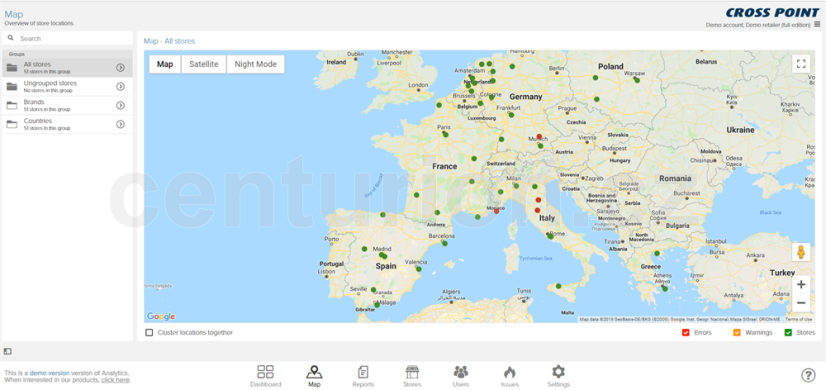Screen dimensions: 826x390
Task: Click the Ungrouped stores folder icon
Action: (12, 86)
